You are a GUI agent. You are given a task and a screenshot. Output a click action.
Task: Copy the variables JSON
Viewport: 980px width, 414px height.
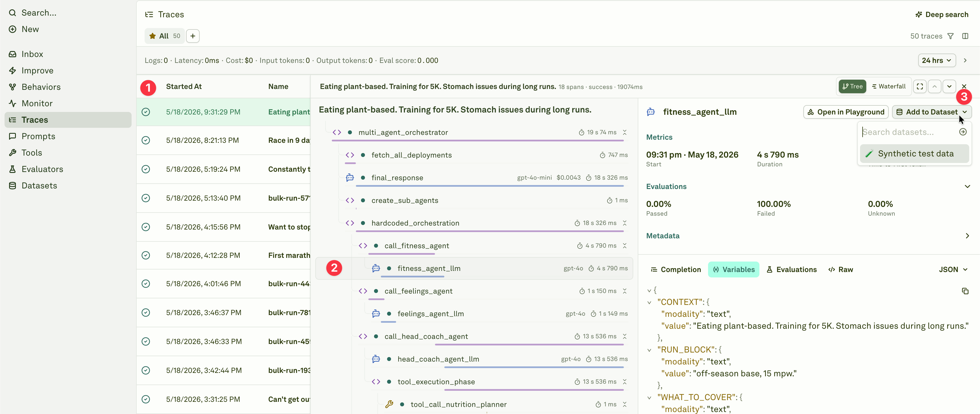tap(965, 291)
